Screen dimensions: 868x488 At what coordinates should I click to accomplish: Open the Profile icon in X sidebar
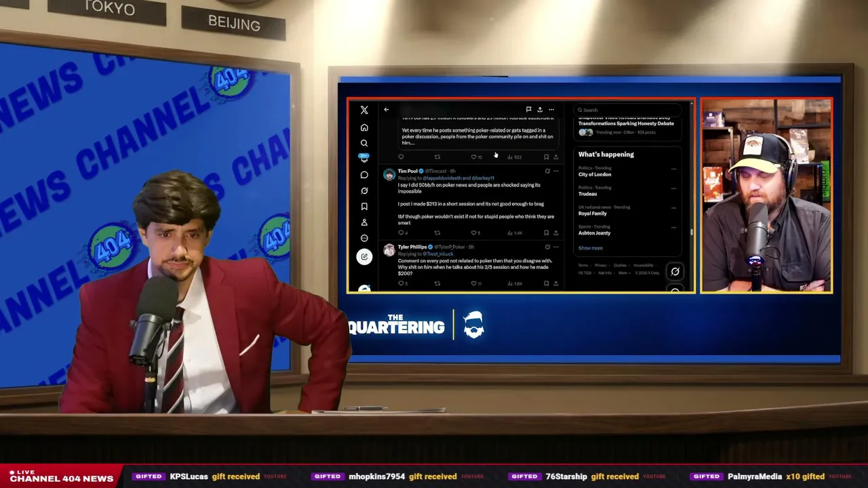coord(364,222)
